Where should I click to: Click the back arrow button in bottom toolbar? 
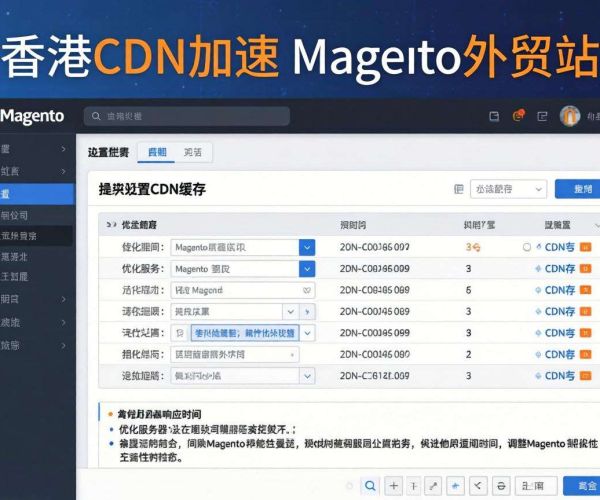[x=478, y=486]
